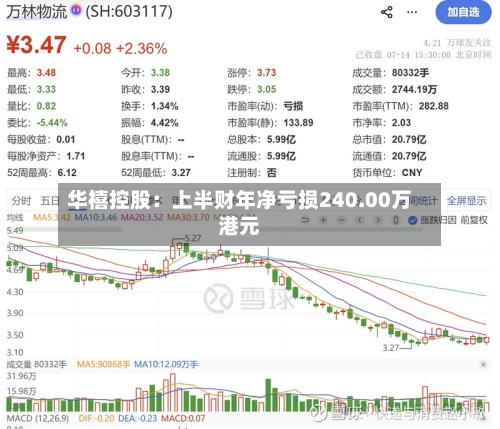Click the 量比 0.82 value
This screenshot has width=500, height=429.
pos(46,106)
